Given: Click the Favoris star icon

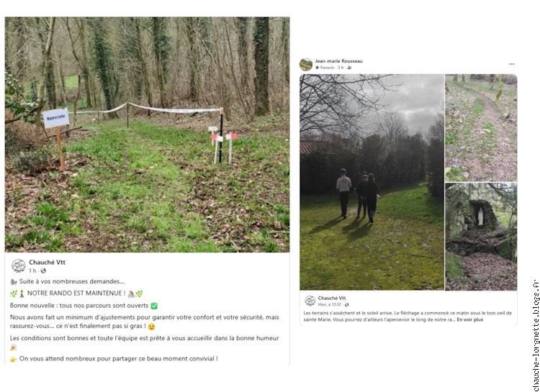Looking at the screenshot, I should tap(318, 68).
